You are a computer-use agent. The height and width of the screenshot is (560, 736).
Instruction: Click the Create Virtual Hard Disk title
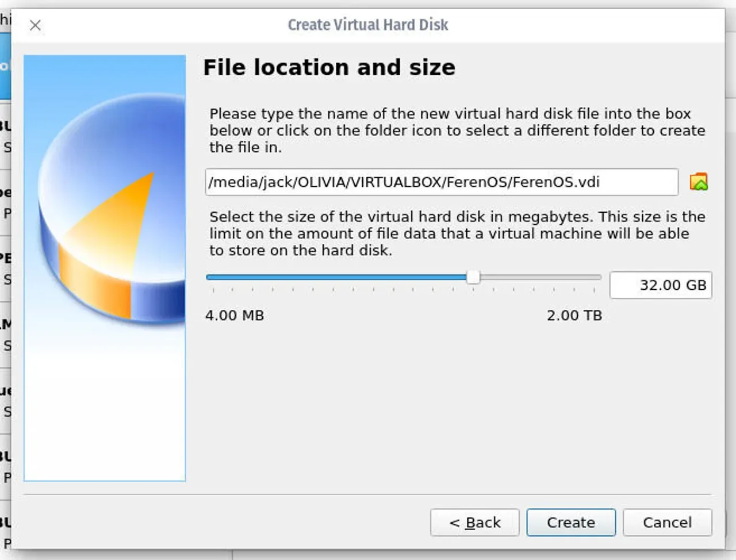pyautogui.click(x=368, y=25)
